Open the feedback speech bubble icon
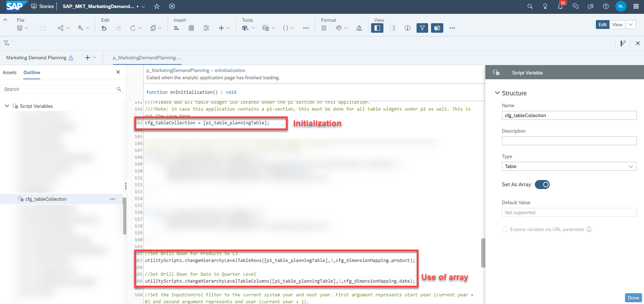644x304 pixels. pyautogui.click(x=591, y=6)
